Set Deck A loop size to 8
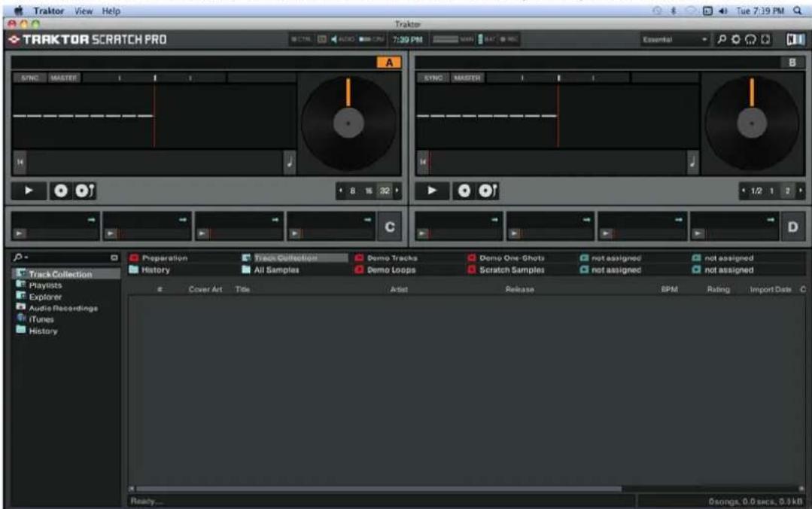The image size is (812, 509). point(353,190)
